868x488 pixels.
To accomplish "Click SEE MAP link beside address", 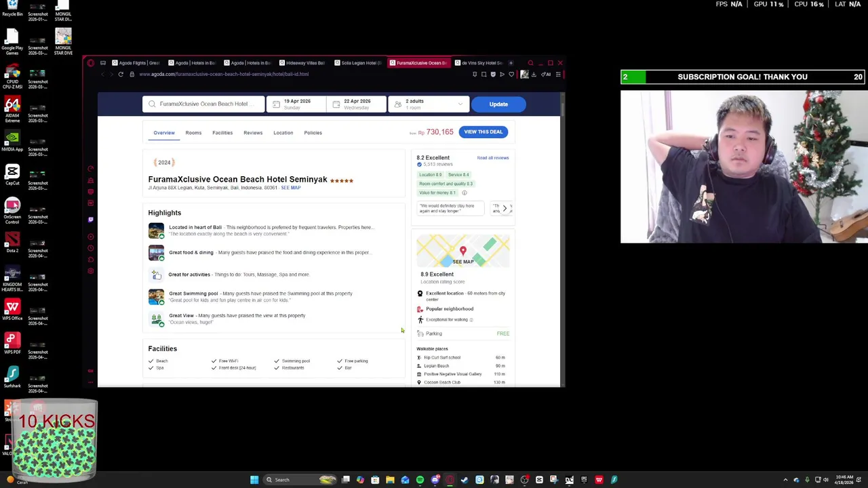I will (x=291, y=188).
